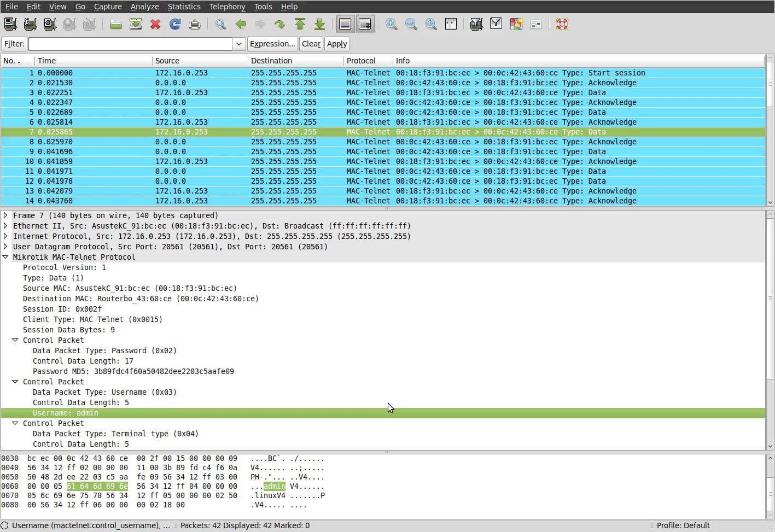Image resolution: width=775 pixels, height=532 pixels.
Task: Reload the capture file icon
Action: tap(175, 24)
